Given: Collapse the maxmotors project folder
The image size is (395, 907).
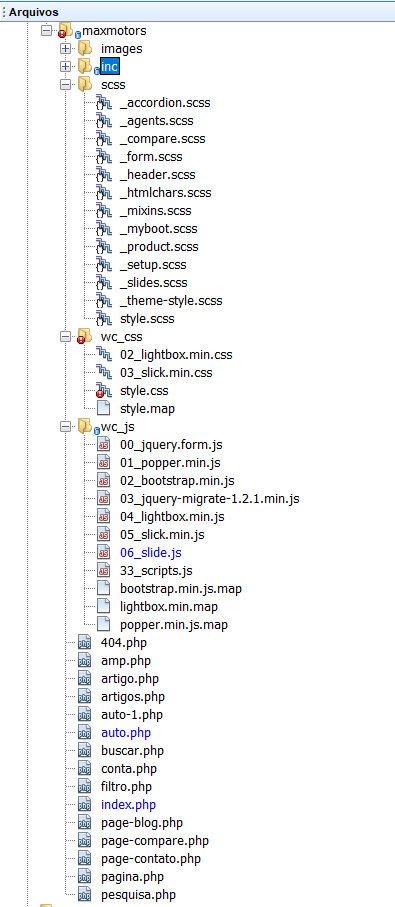Looking at the screenshot, I should (46, 30).
